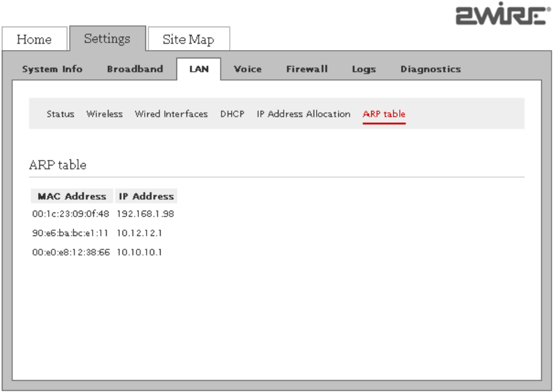This screenshot has height=392, width=554.
Task: Select the LAN tab
Action: point(199,69)
